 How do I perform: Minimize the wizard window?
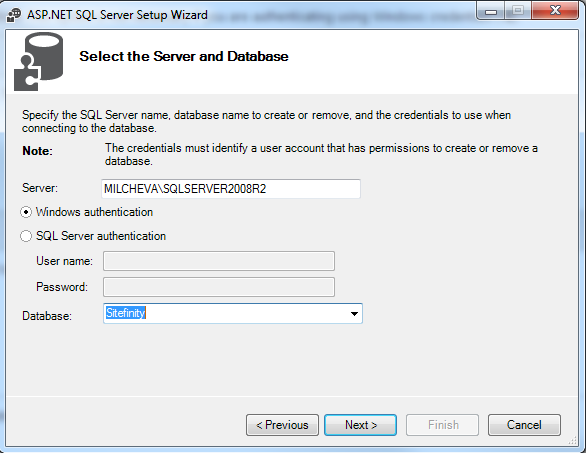pos(491,11)
